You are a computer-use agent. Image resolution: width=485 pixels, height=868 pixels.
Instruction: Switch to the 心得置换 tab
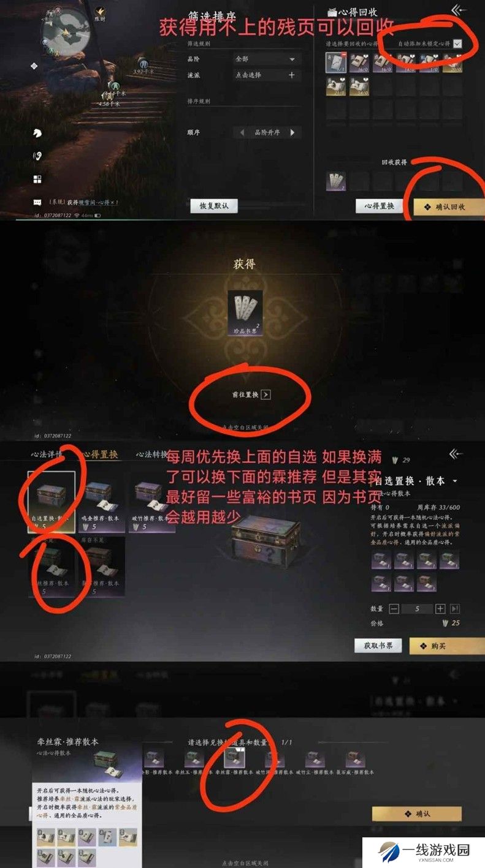point(101,454)
